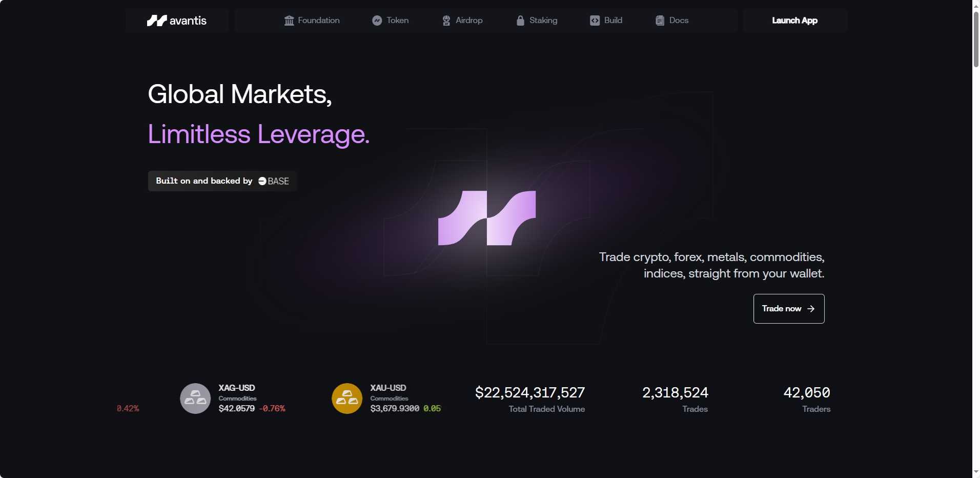Click the Staking padlock icon
Image resolution: width=980 pixels, height=478 pixels.
tap(520, 21)
